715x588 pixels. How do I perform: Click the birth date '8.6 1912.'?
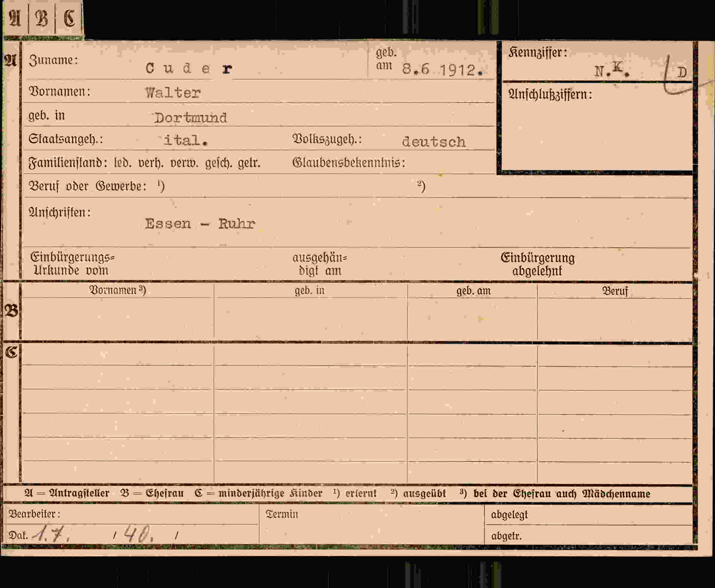442,70
